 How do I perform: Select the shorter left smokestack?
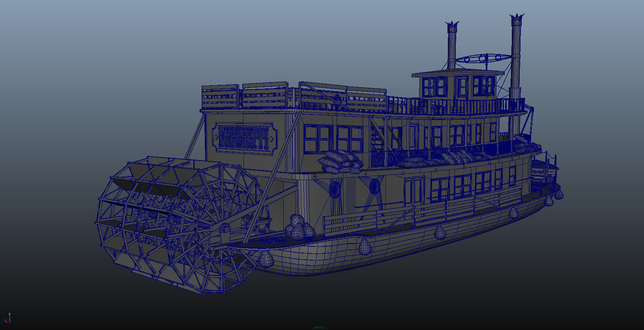(x=452, y=45)
